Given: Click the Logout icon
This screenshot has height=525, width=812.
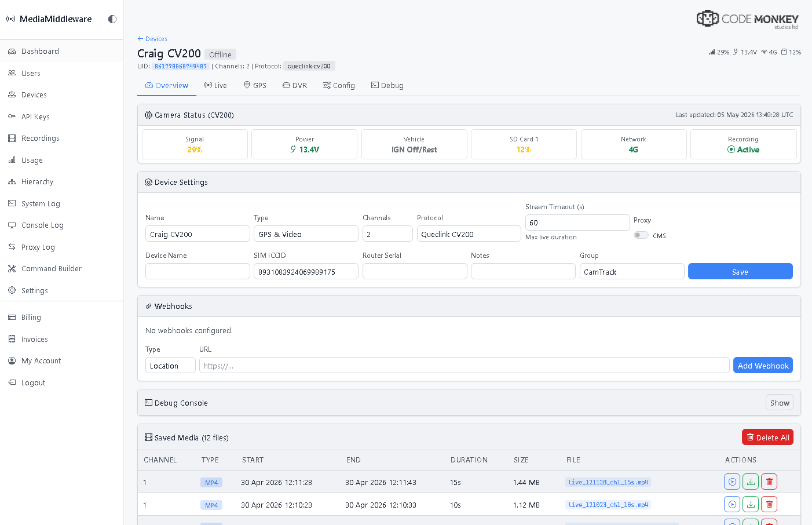Looking at the screenshot, I should coord(12,382).
